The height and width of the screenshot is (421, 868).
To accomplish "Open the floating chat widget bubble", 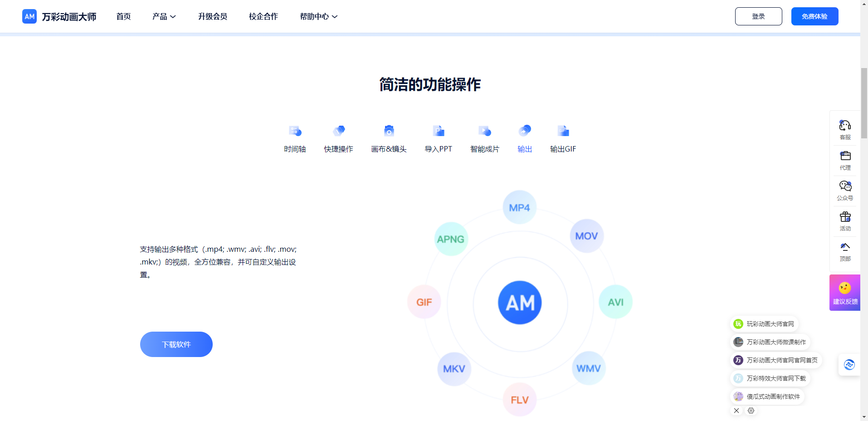I will click(x=849, y=365).
